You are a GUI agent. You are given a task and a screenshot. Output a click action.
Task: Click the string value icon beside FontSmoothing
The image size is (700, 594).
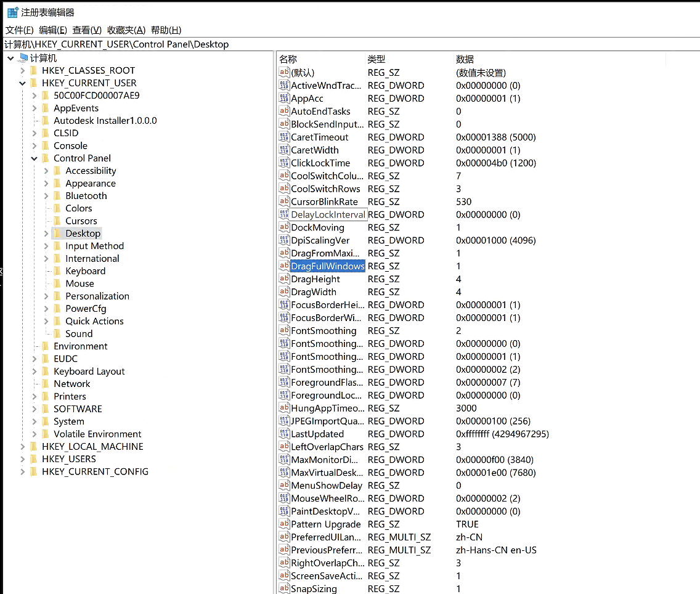(284, 331)
